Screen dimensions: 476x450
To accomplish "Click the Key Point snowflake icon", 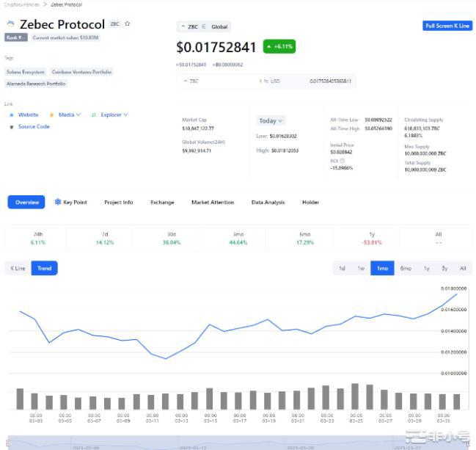I will pyautogui.click(x=58, y=202).
